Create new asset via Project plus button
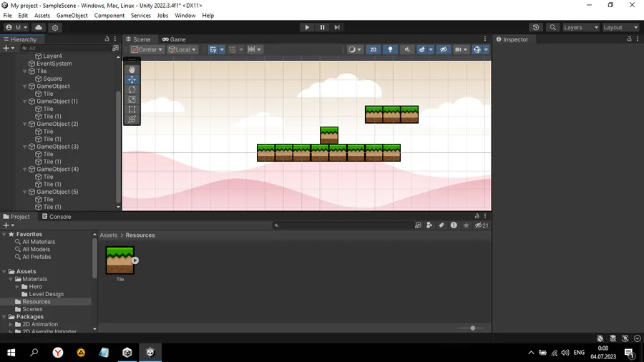This screenshot has height=362, width=644. (8, 225)
